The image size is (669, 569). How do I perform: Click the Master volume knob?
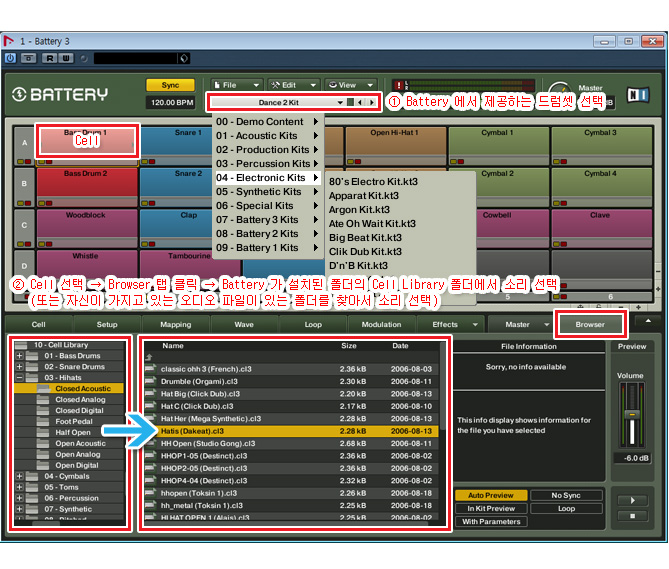click(560, 90)
